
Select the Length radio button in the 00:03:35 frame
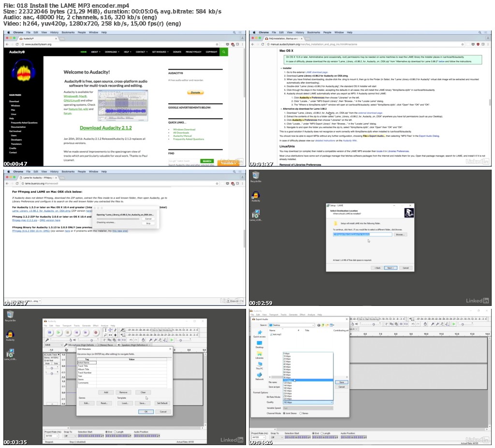(x=115, y=432)
